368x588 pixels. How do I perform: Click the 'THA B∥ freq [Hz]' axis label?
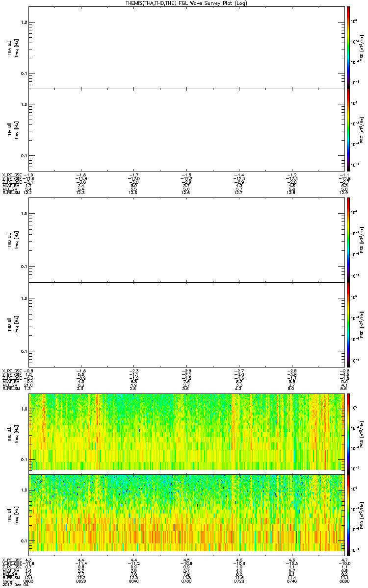coord(13,130)
